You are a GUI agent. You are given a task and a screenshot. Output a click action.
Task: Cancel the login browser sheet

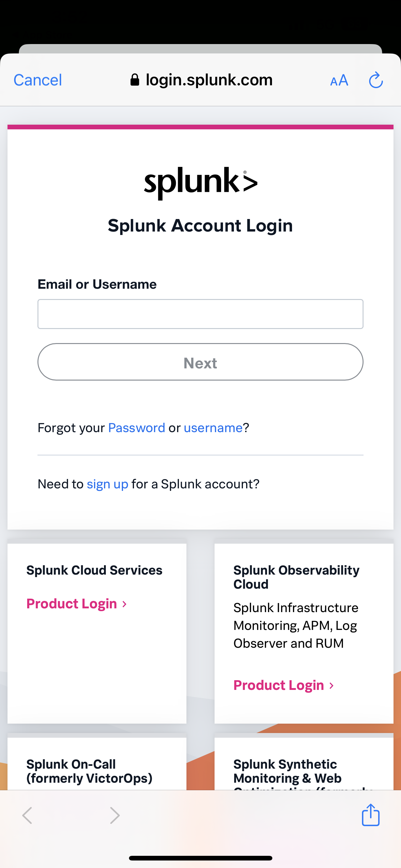(38, 80)
